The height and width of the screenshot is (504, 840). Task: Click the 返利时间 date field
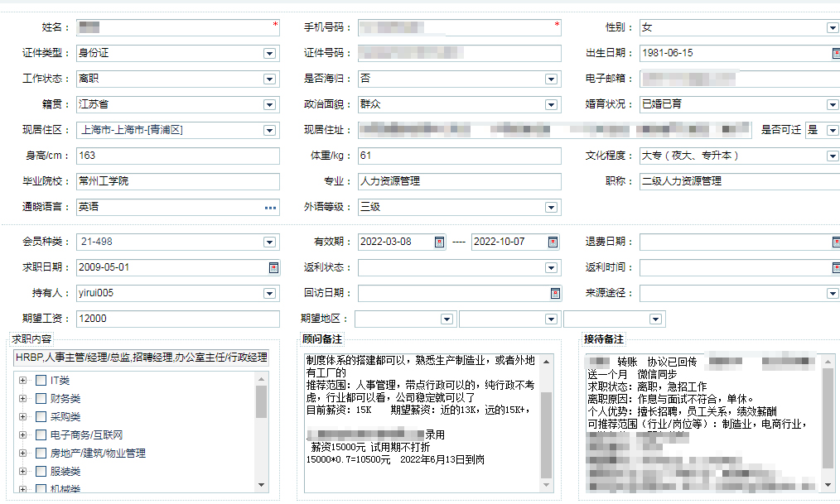tap(740, 268)
